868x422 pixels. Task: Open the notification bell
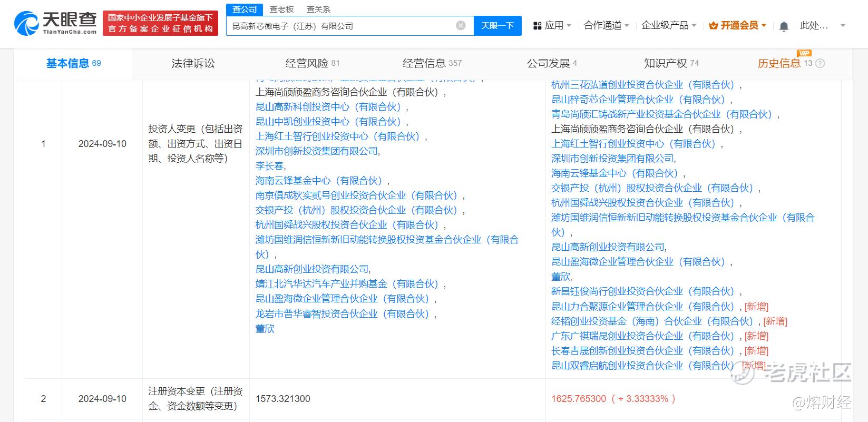coord(784,26)
